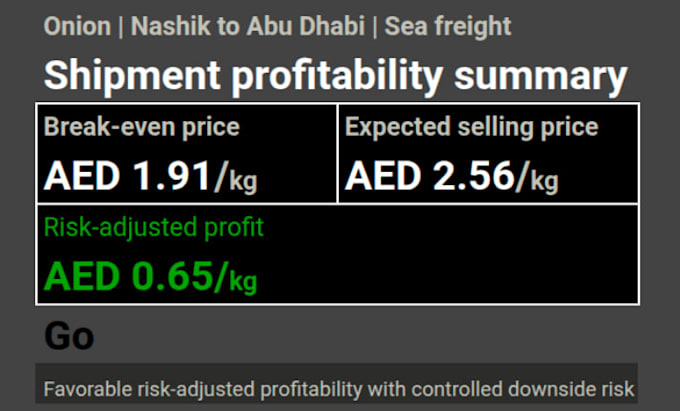Select the Favorable risk-adjusted profitability description
Screen dimensions: 680x411
339,389
